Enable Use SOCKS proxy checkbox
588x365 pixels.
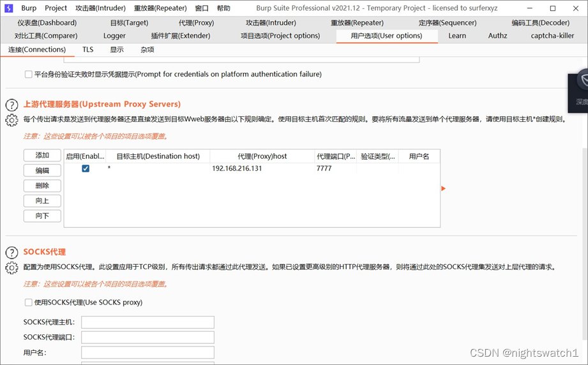[29, 302]
